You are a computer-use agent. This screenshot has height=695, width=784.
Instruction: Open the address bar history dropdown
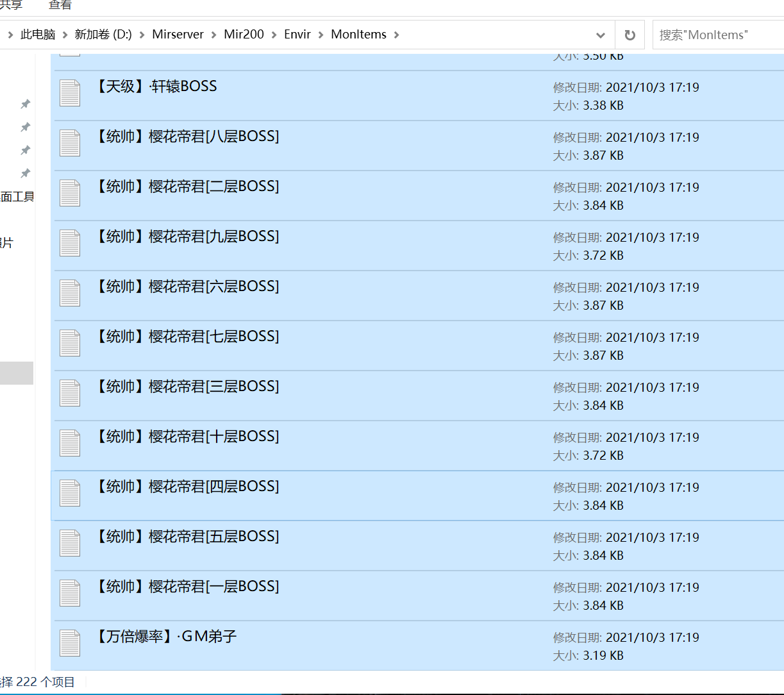point(601,35)
